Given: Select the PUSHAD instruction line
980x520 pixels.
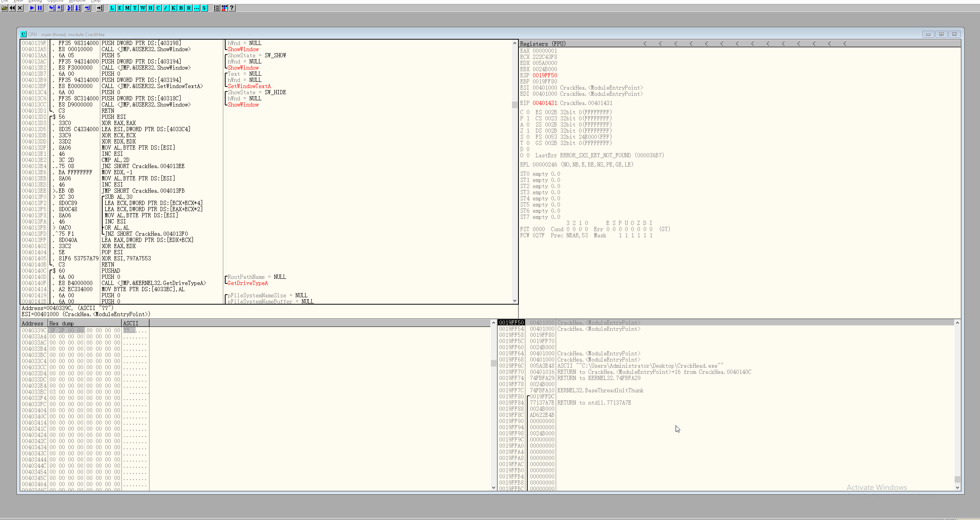Looking at the screenshot, I should point(111,271).
